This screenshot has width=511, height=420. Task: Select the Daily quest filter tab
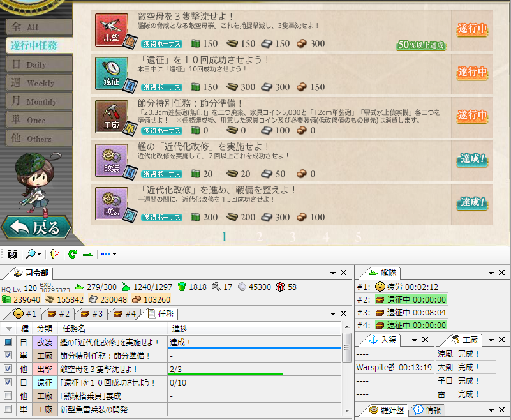point(39,64)
